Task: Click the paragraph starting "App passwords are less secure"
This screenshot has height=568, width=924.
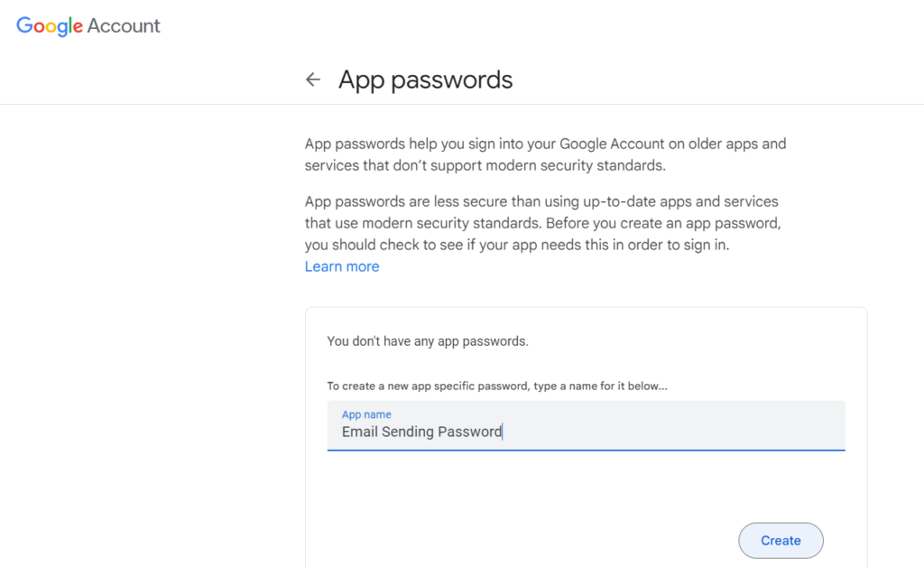Action: (542, 223)
